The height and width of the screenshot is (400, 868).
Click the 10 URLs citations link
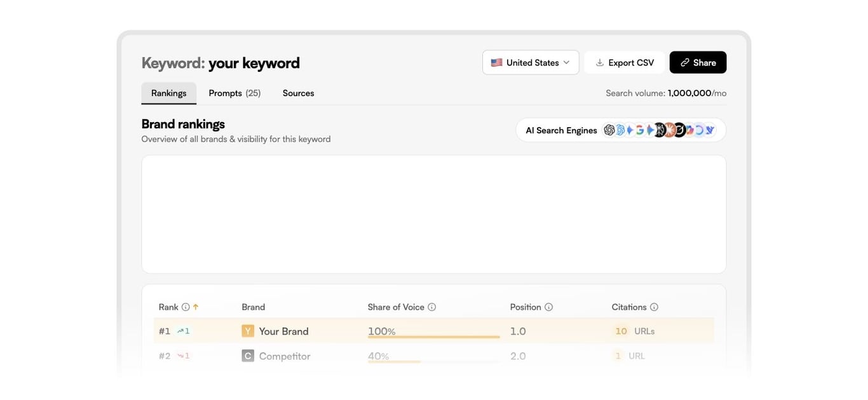pyautogui.click(x=634, y=331)
